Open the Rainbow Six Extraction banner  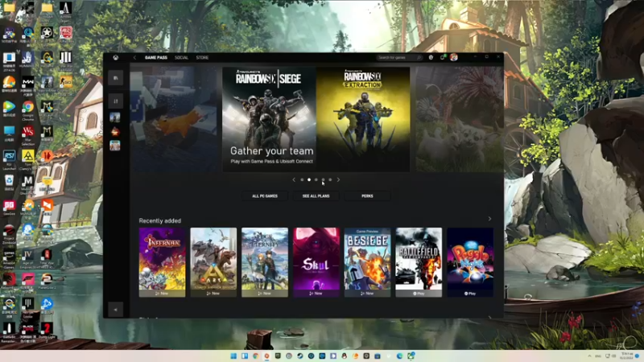pos(363,119)
